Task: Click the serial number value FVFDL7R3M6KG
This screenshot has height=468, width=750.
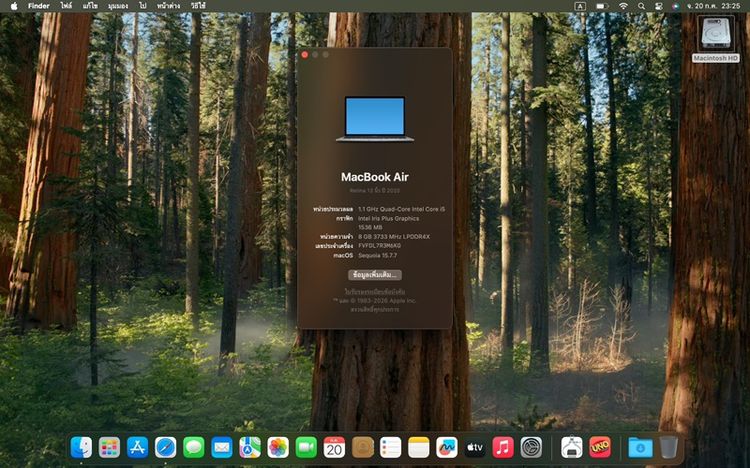Action: [379, 245]
